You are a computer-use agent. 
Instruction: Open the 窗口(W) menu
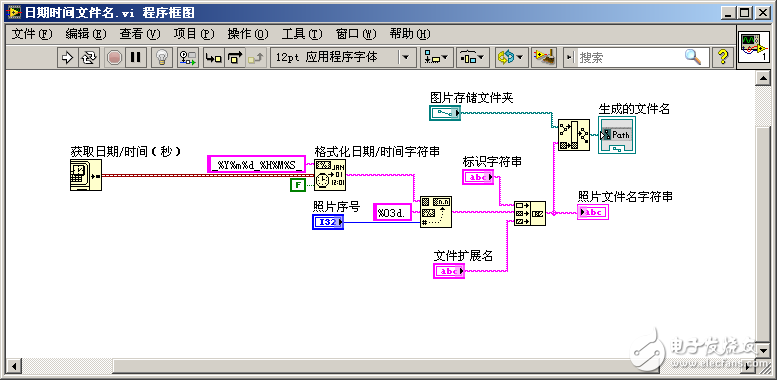pos(356,34)
